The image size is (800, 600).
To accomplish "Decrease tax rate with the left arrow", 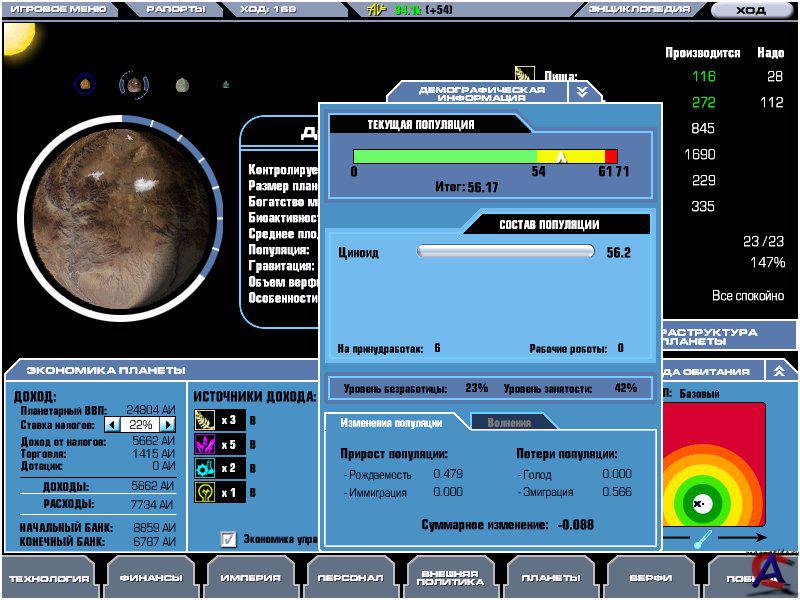I will (x=112, y=425).
